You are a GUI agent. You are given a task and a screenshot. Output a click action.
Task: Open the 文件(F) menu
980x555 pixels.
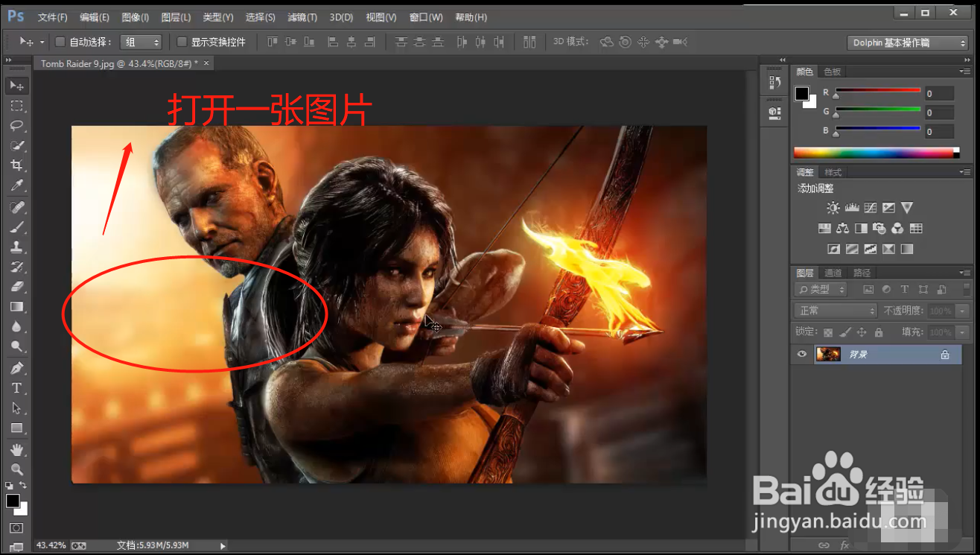point(53,17)
